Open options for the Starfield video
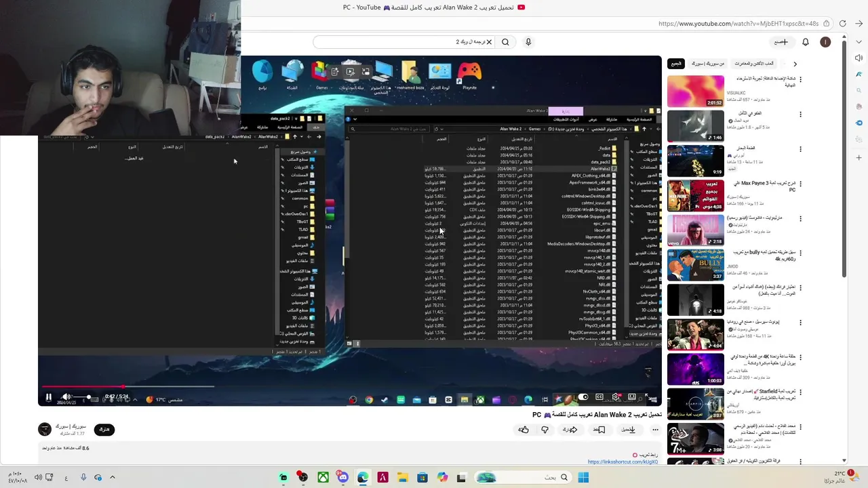Image resolution: width=868 pixels, height=488 pixels. point(800,393)
